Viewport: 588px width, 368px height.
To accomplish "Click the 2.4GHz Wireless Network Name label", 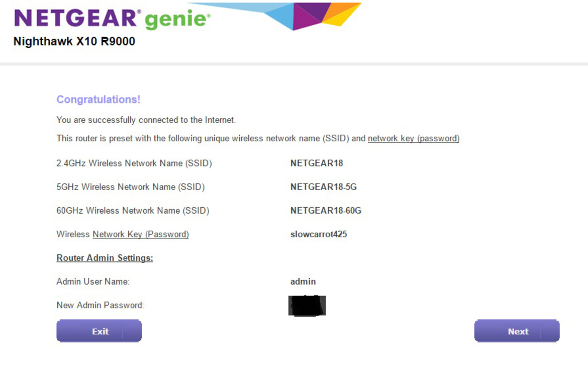I will pyautogui.click(x=134, y=163).
